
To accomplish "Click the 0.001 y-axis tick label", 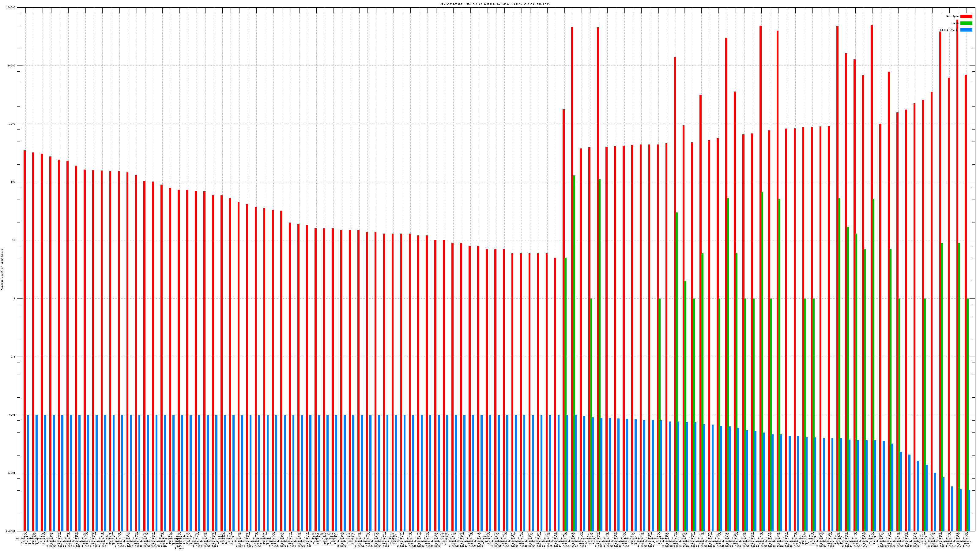I will [12, 474].
